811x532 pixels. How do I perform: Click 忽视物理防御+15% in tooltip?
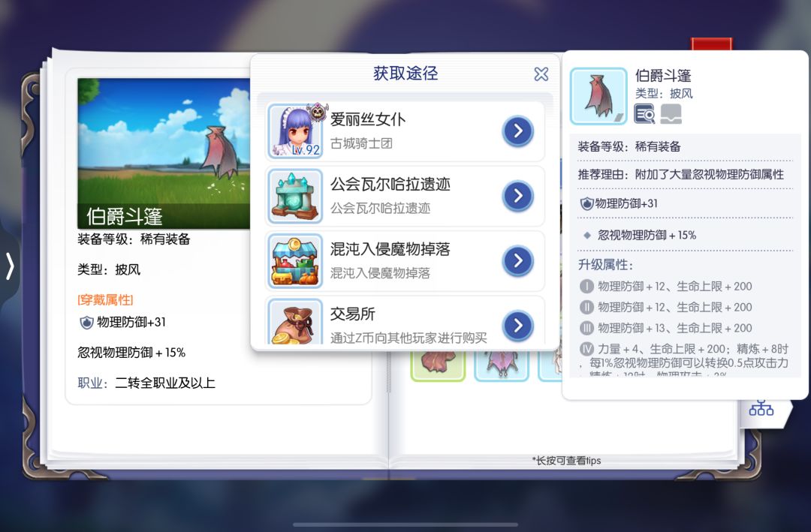647,236
